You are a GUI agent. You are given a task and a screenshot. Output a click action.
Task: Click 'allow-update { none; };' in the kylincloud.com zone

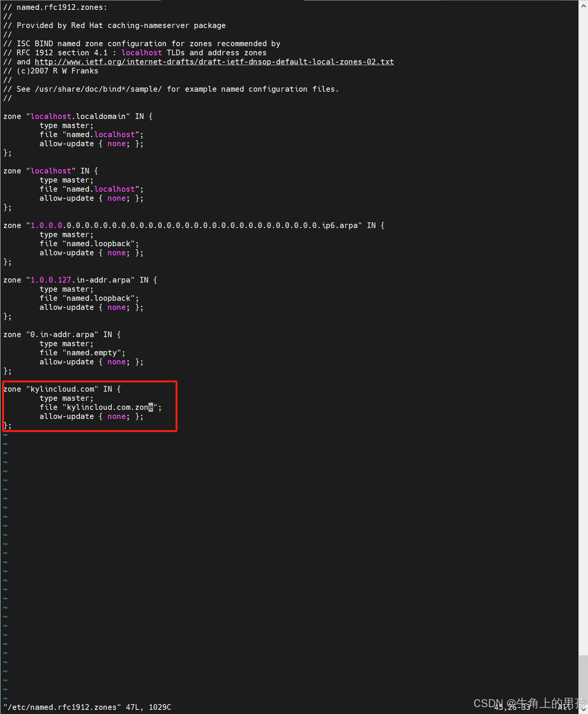[x=92, y=416]
